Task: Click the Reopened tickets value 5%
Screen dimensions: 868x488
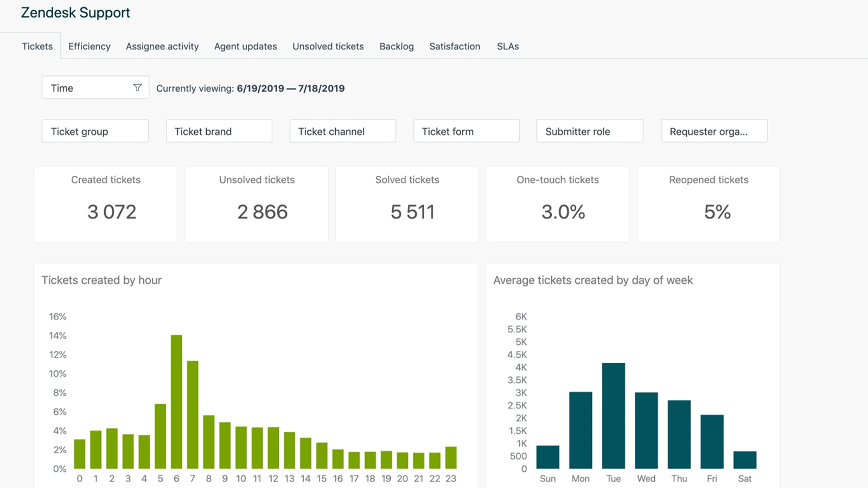Action: (x=717, y=211)
